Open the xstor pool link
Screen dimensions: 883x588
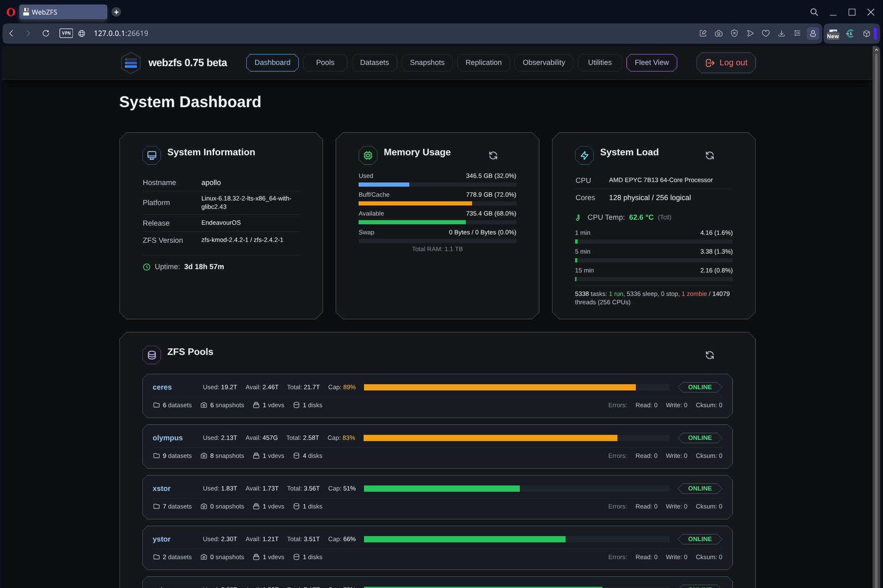coord(161,488)
